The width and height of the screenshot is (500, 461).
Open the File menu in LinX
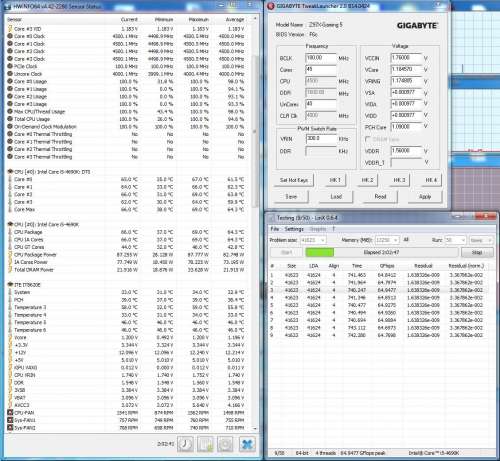point(275,229)
